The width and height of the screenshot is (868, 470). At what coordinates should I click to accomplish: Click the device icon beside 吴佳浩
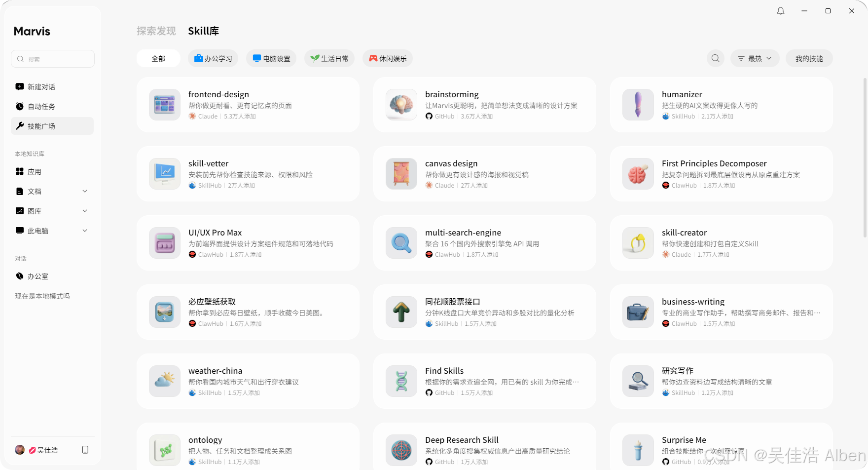[85, 450]
